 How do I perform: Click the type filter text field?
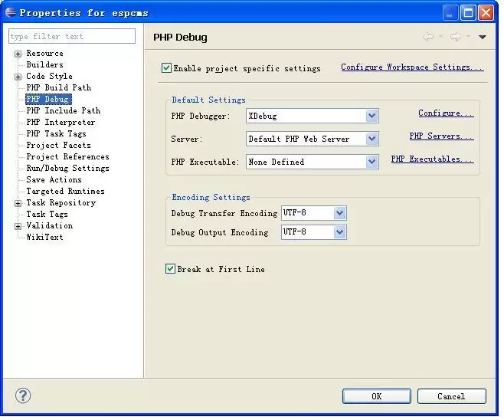pyautogui.click(x=72, y=36)
